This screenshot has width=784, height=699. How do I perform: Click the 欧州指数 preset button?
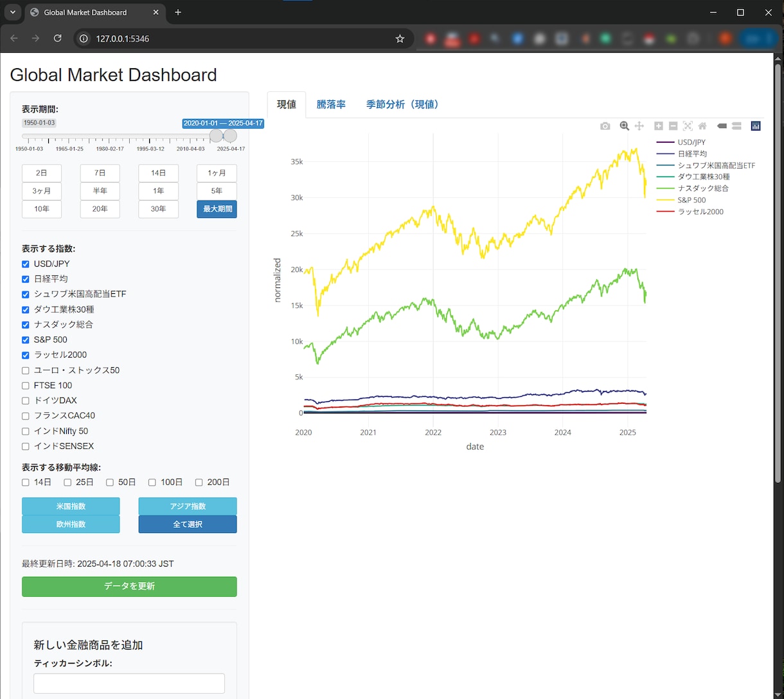coord(71,524)
